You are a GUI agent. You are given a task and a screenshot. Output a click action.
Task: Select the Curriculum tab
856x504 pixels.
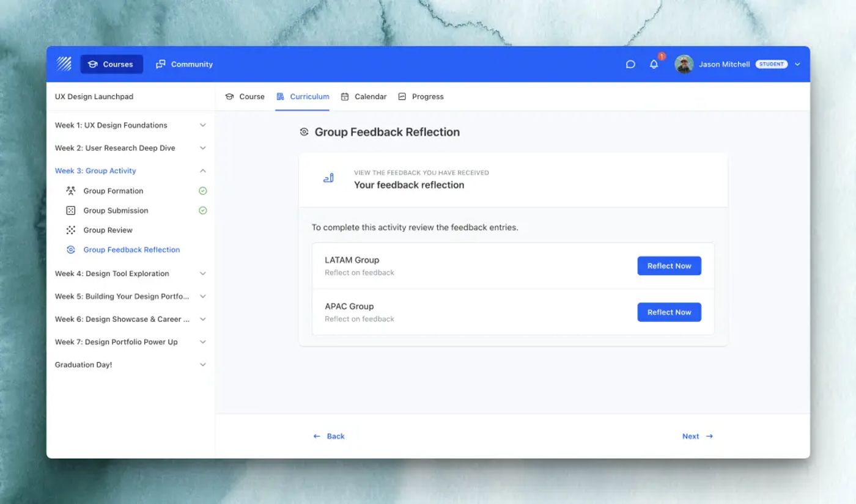pyautogui.click(x=303, y=97)
